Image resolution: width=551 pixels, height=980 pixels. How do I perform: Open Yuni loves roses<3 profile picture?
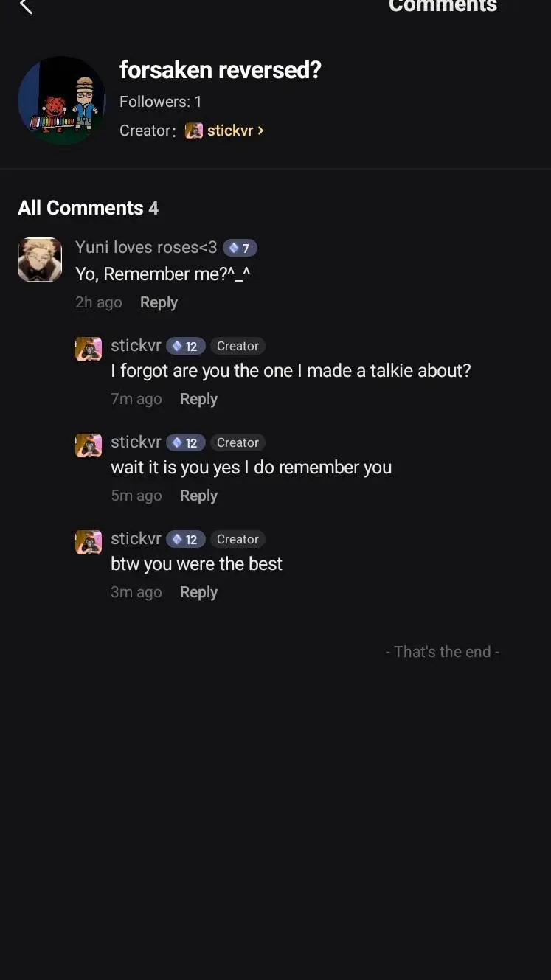coord(40,260)
